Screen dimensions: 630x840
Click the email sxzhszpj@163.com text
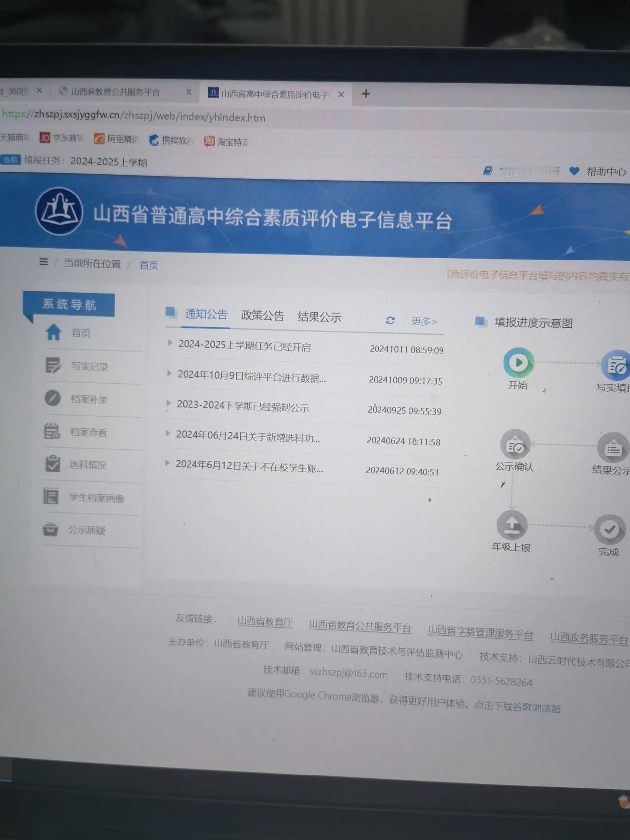(348, 673)
